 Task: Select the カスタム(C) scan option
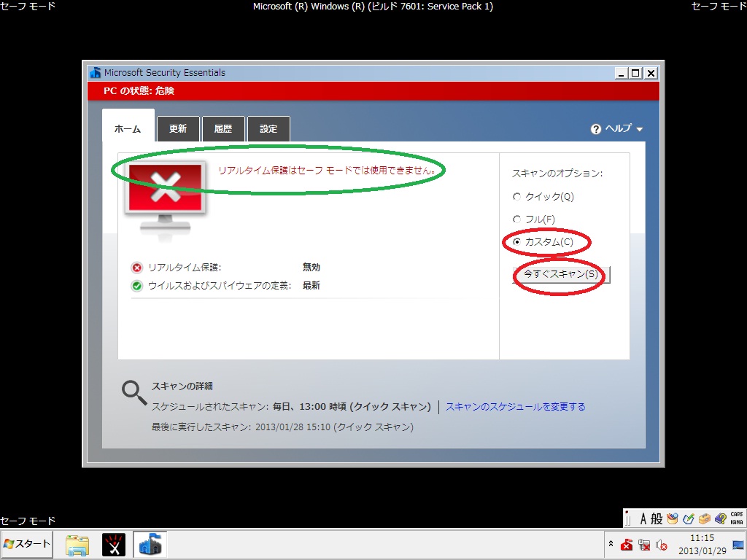(x=543, y=242)
